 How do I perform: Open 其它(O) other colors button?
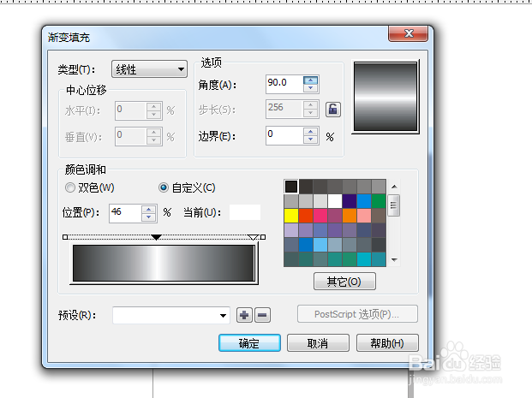[344, 282]
